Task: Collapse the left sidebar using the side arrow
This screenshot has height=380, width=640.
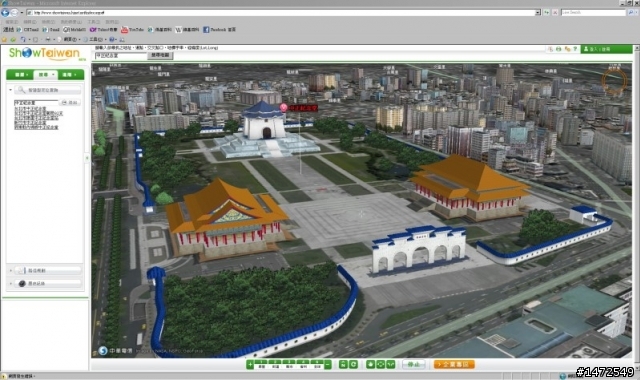Action: click(x=87, y=158)
